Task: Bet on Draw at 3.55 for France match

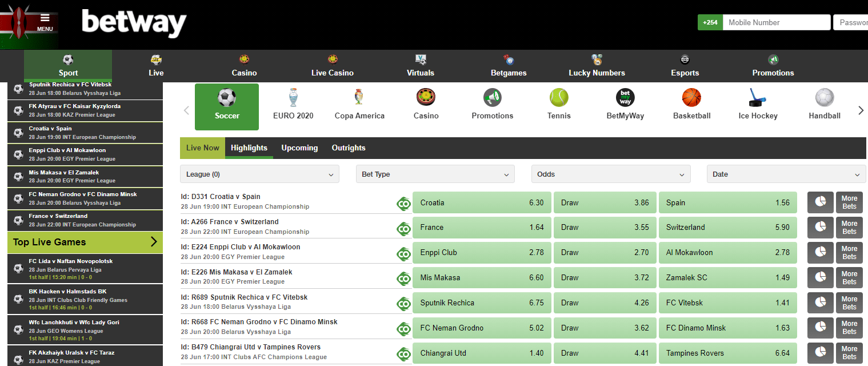Action: tap(605, 228)
